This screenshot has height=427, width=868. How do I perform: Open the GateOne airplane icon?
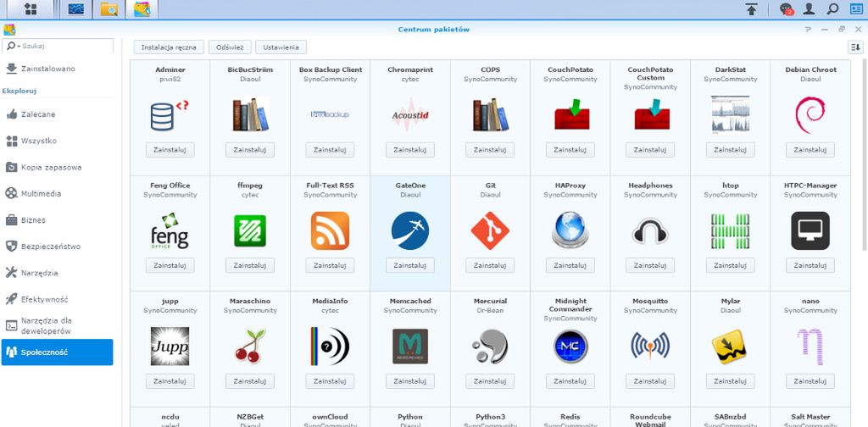(x=410, y=230)
